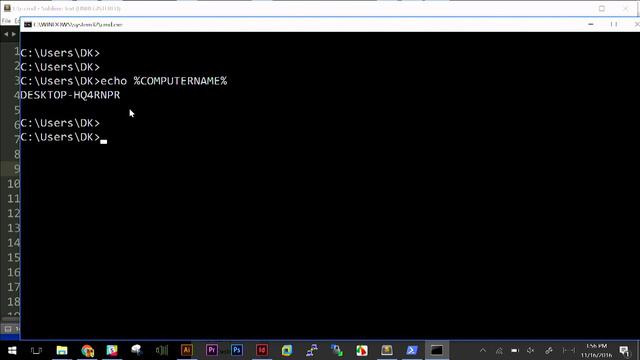Screen dimensions: 640x360
Task: Open the green bars app on taskbar
Action: pos(162,350)
